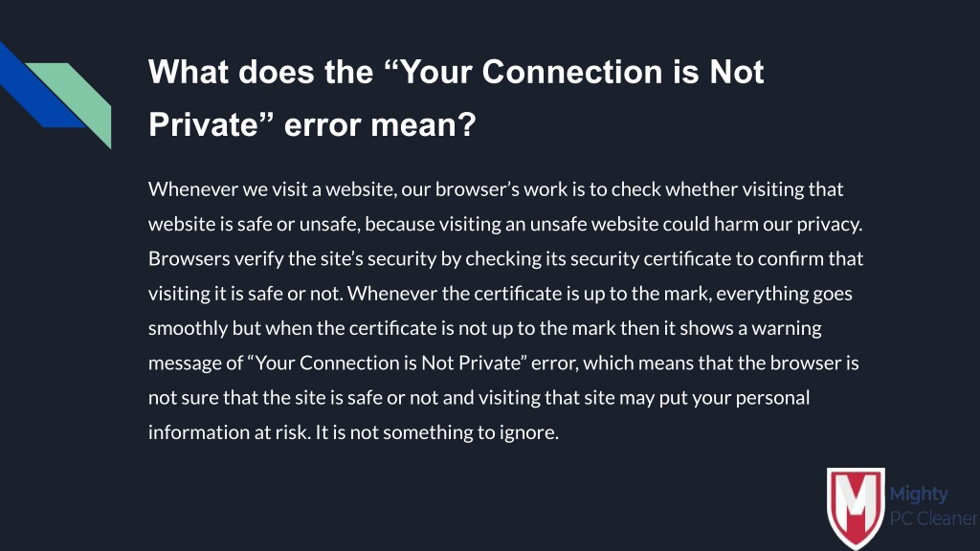Click "Your Connection is Not Private" in the paragraph
Image resolution: width=980 pixels, height=551 pixels.
pos(388,363)
